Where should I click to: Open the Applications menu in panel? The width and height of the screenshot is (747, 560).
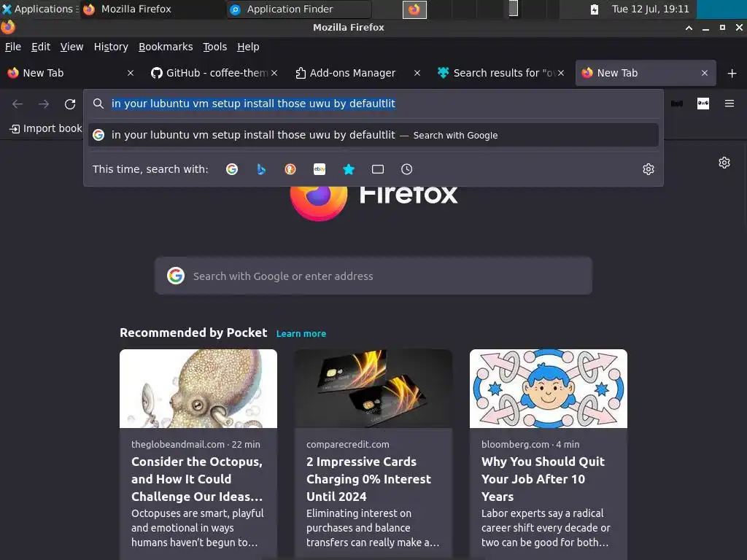click(40, 9)
